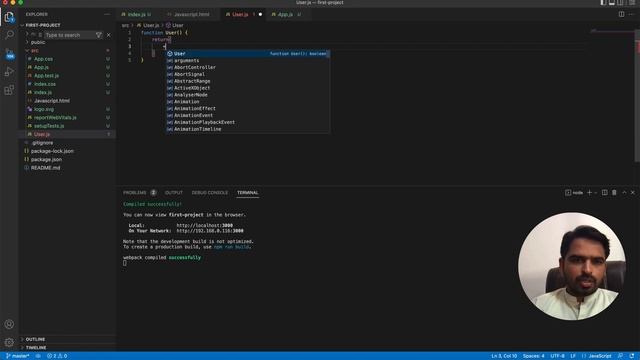Open App.test.js in the explorer
640x360 pixels.
coord(46,76)
